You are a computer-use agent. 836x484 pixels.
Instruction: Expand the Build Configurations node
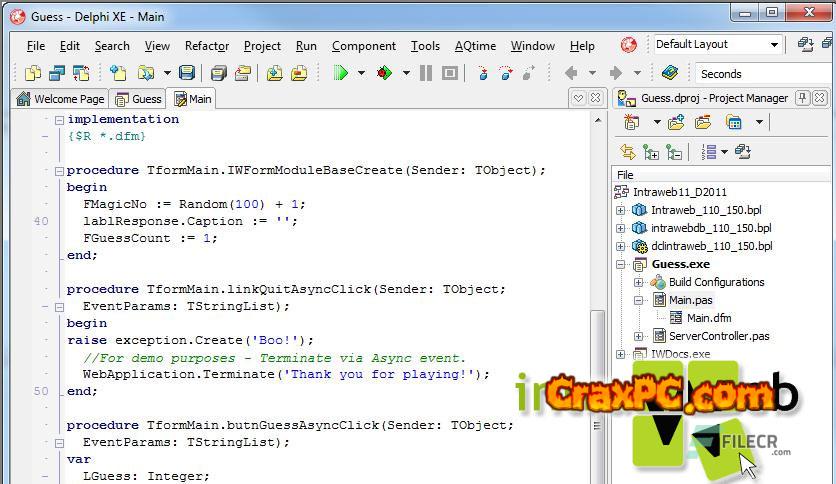pyautogui.click(x=638, y=282)
